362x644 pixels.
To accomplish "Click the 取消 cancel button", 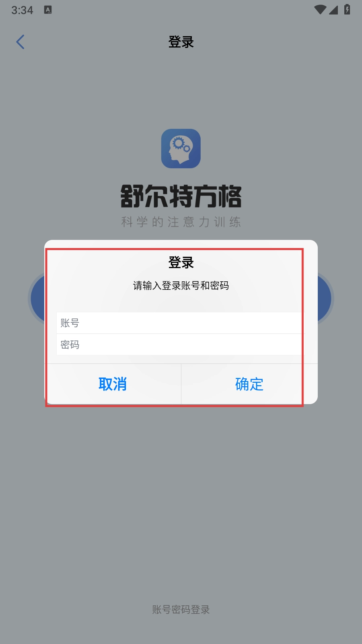I will coord(113,384).
